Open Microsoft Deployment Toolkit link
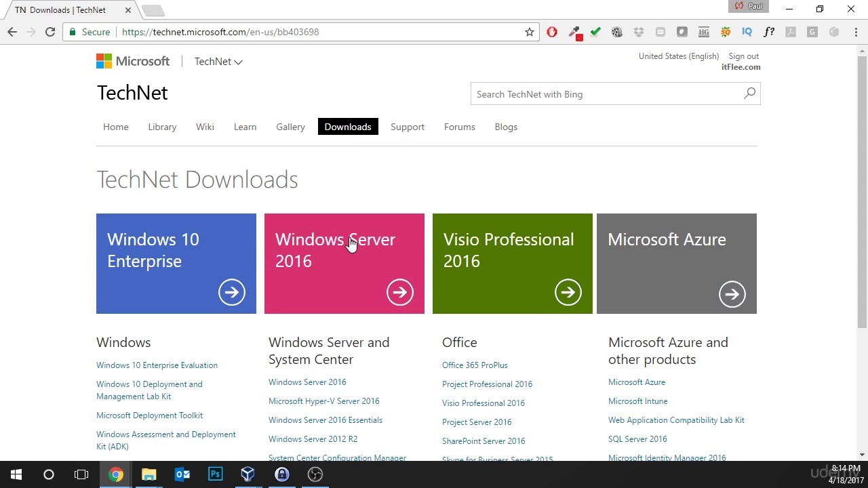 click(149, 415)
